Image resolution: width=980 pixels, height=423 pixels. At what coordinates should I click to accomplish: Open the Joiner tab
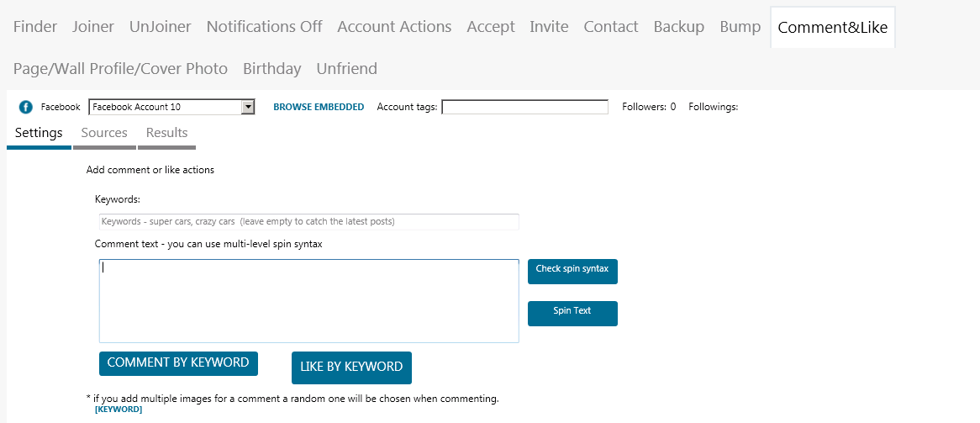(93, 27)
